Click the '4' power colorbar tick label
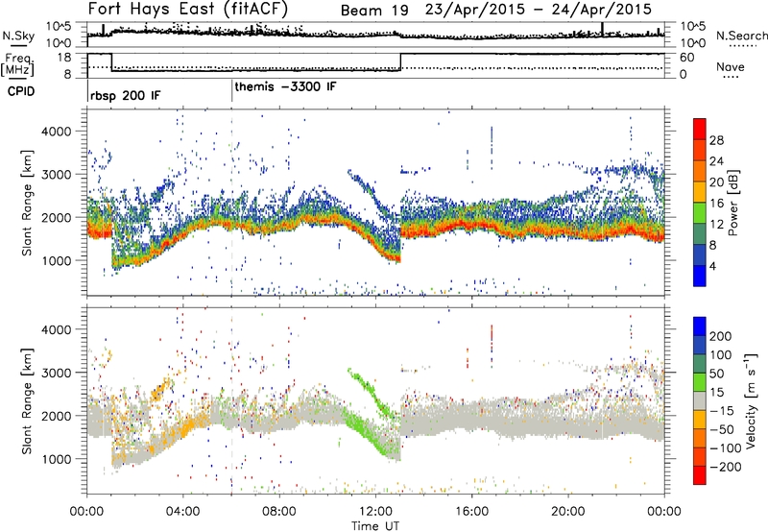Screen dimensions: 768x532 [x=712, y=266]
